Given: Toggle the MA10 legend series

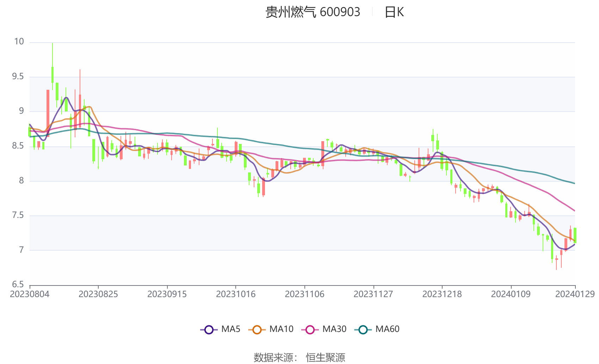Looking at the screenshot, I should (271, 330).
